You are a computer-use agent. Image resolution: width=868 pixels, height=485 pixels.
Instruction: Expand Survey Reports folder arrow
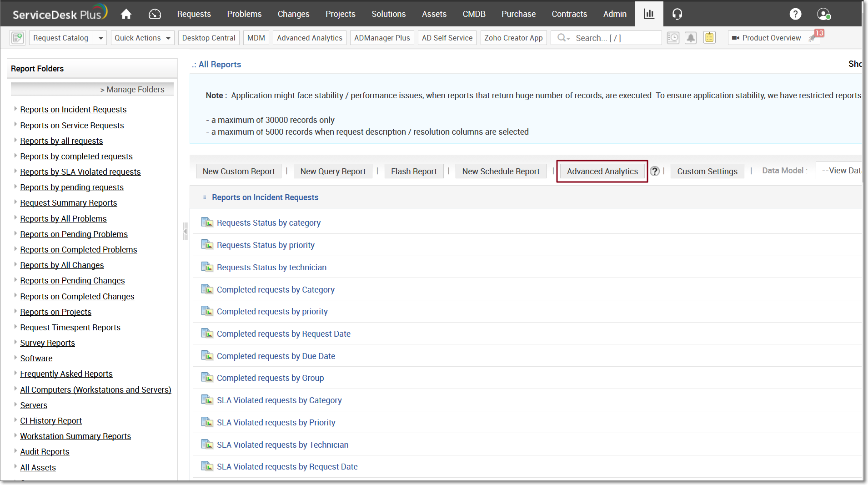[x=15, y=342]
